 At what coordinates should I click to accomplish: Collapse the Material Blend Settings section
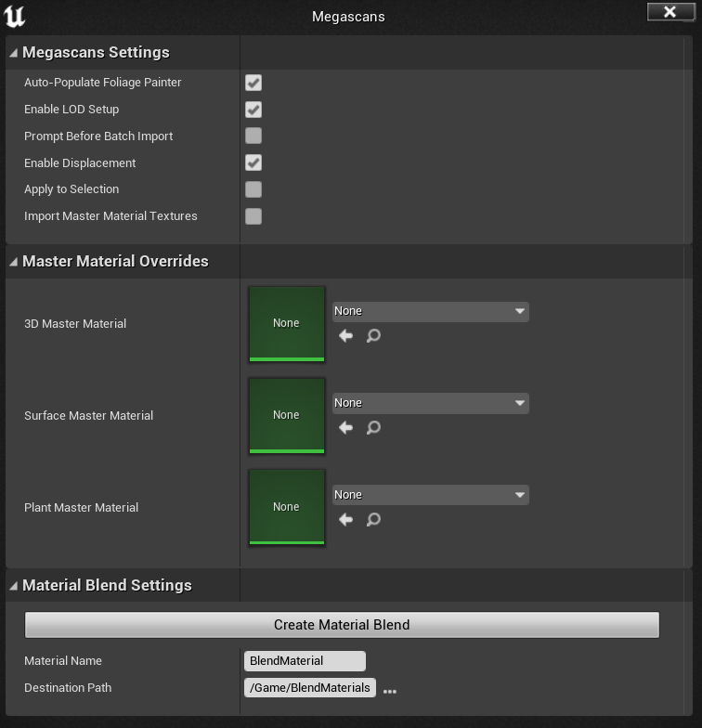(x=14, y=586)
